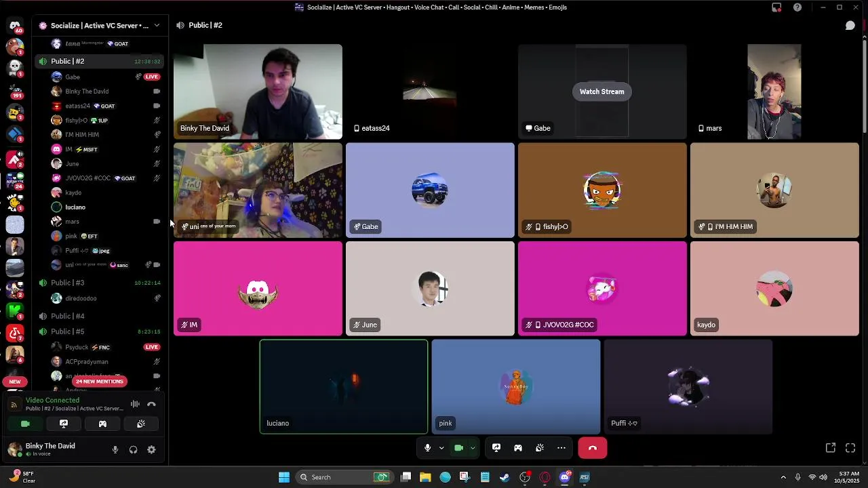
Task: Hang up with the red disconnect button
Action: tap(593, 448)
